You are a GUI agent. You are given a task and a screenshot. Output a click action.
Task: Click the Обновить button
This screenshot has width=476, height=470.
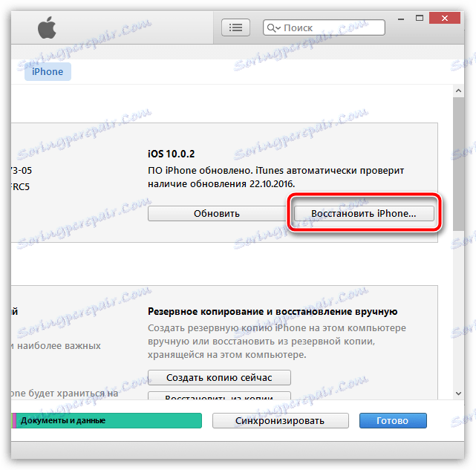click(x=217, y=213)
